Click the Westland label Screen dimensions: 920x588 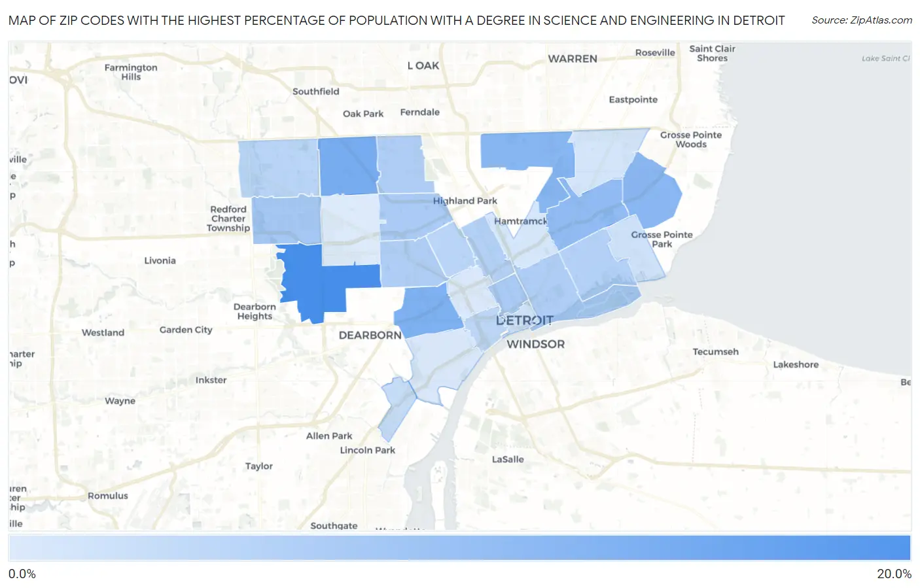tap(103, 332)
